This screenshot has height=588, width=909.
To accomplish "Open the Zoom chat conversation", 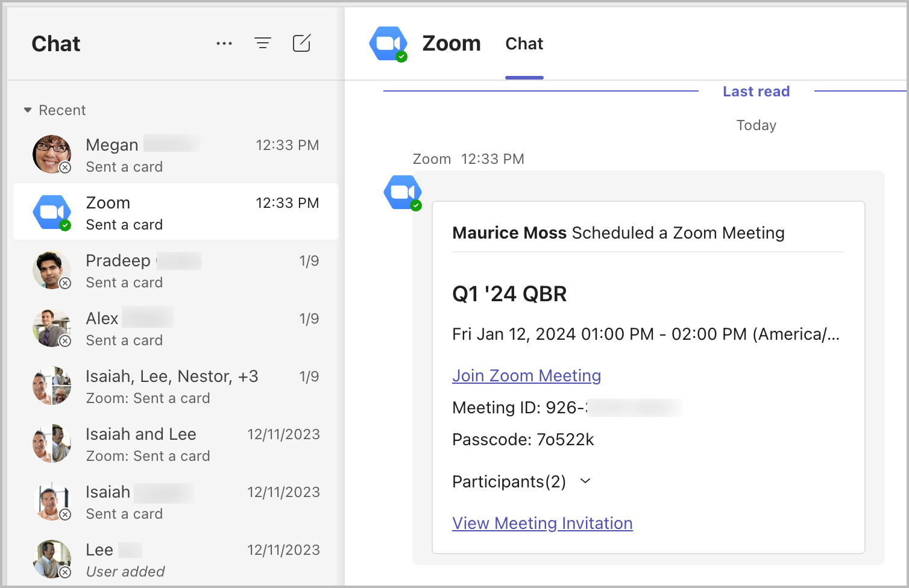I will pyautogui.click(x=176, y=212).
